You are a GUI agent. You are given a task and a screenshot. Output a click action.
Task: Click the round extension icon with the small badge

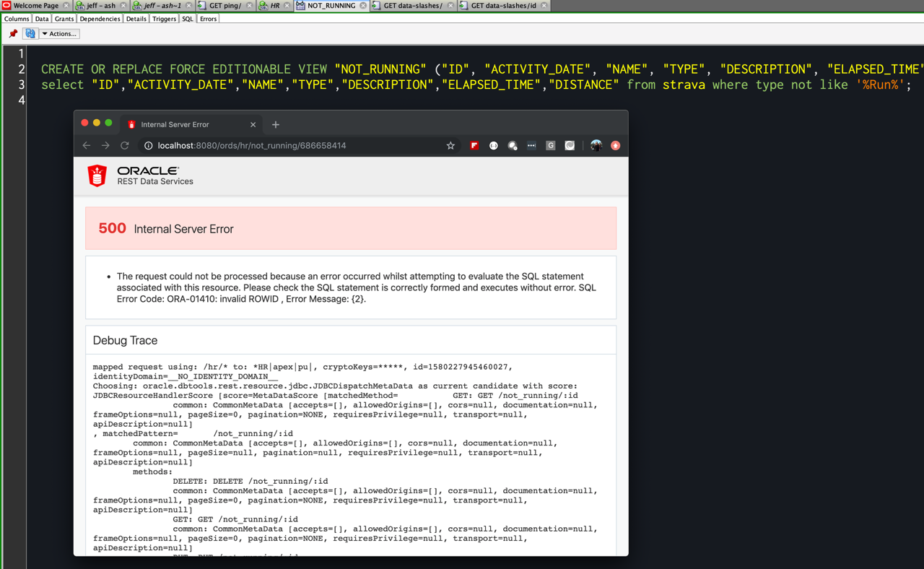coord(513,146)
